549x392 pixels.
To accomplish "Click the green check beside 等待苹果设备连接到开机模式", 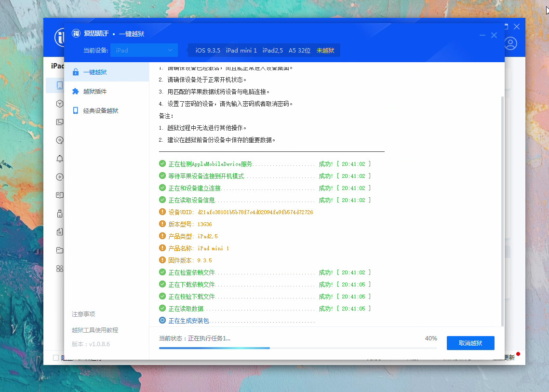I will click(x=162, y=176).
